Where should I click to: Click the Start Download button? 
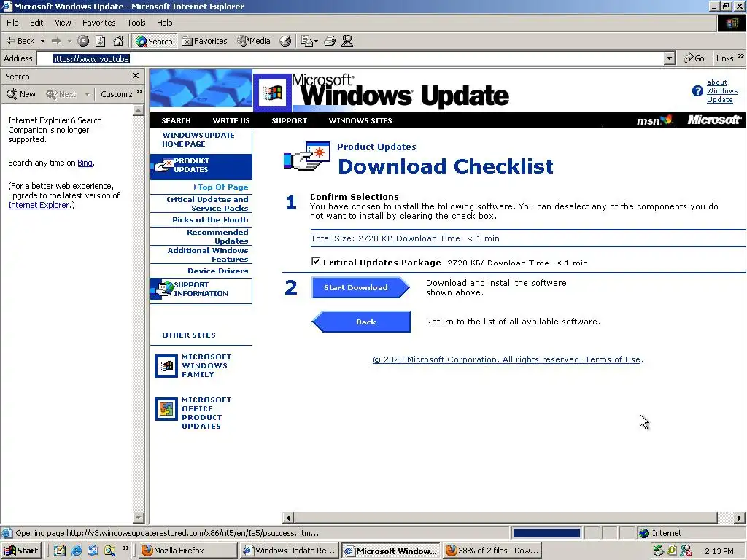click(360, 287)
